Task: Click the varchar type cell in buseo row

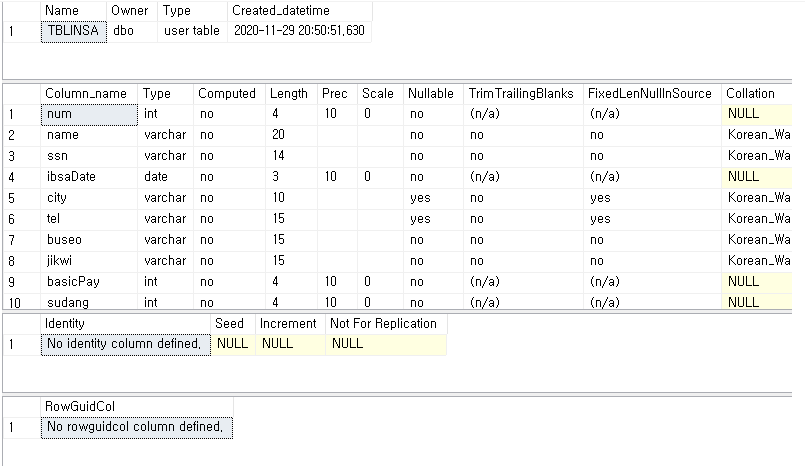Action: tap(165, 241)
